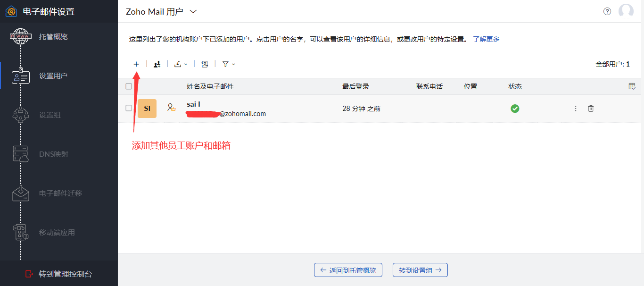The height and width of the screenshot is (286, 644).
Task: Select 设置用户 in sidebar
Action: [x=53, y=76]
